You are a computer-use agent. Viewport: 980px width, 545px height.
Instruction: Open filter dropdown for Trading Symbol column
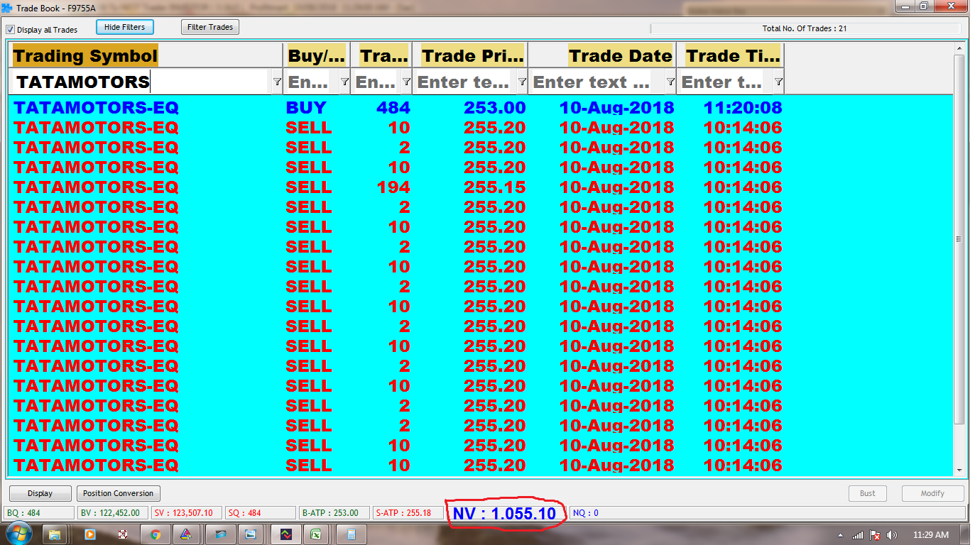tap(276, 82)
